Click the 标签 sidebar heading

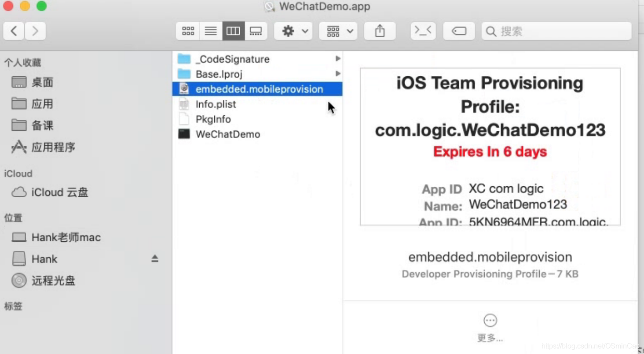pyautogui.click(x=13, y=306)
